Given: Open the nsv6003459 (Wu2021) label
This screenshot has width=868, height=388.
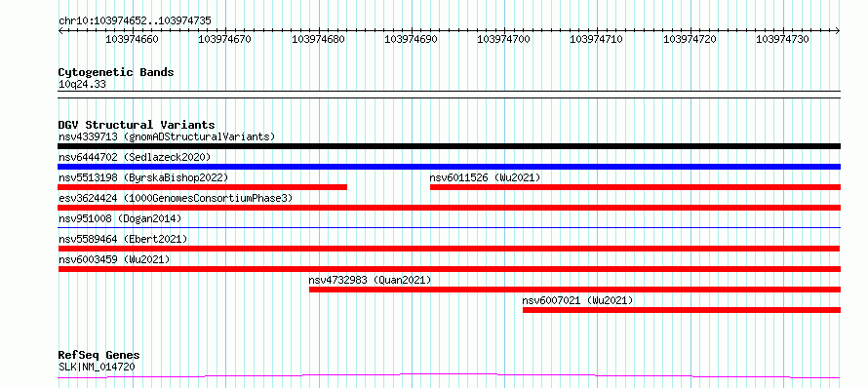Looking at the screenshot, I should (114, 259).
